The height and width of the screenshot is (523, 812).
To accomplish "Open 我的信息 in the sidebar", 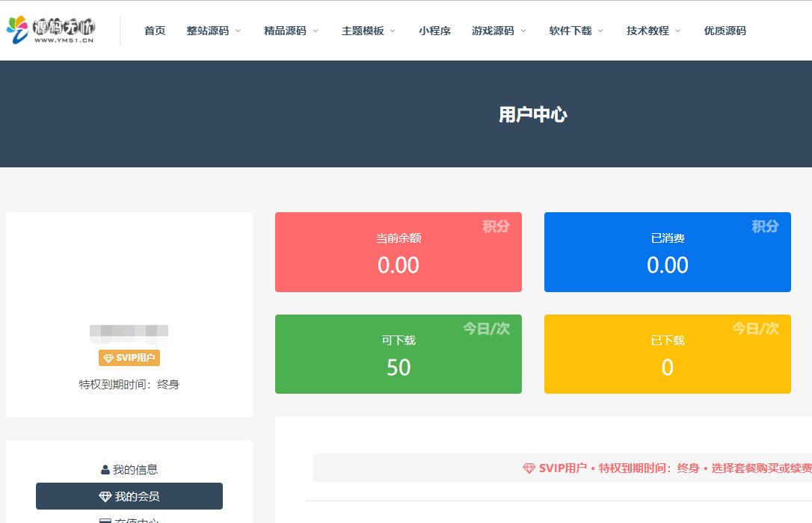I will tap(129, 470).
